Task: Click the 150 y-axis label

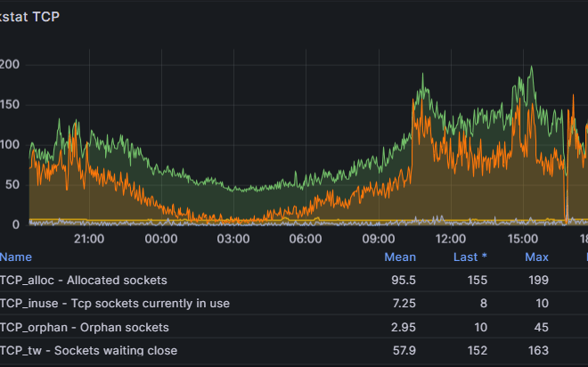Action: pos(10,104)
